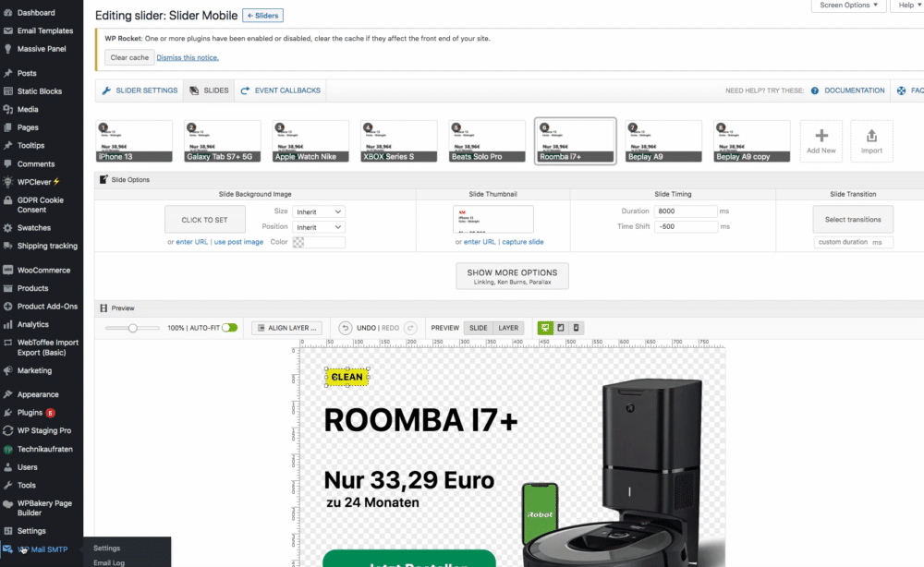Switch preview to desktop device icon

545,328
